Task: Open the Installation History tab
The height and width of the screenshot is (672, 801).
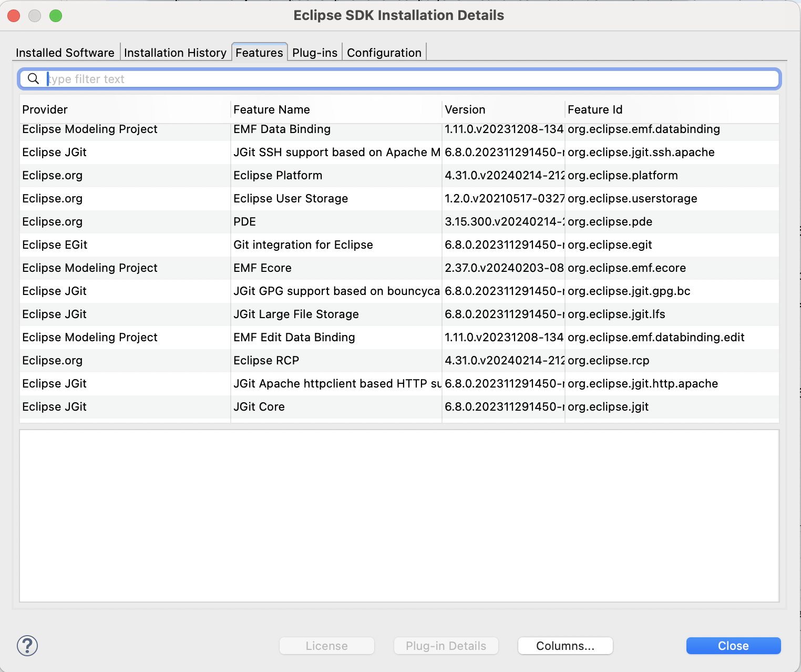Action: point(175,53)
